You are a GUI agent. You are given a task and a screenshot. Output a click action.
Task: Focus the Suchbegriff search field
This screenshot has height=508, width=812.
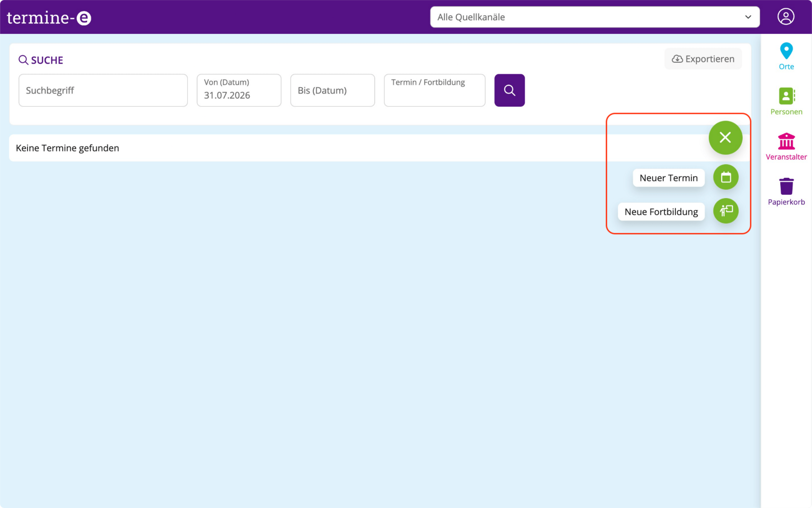click(103, 90)
